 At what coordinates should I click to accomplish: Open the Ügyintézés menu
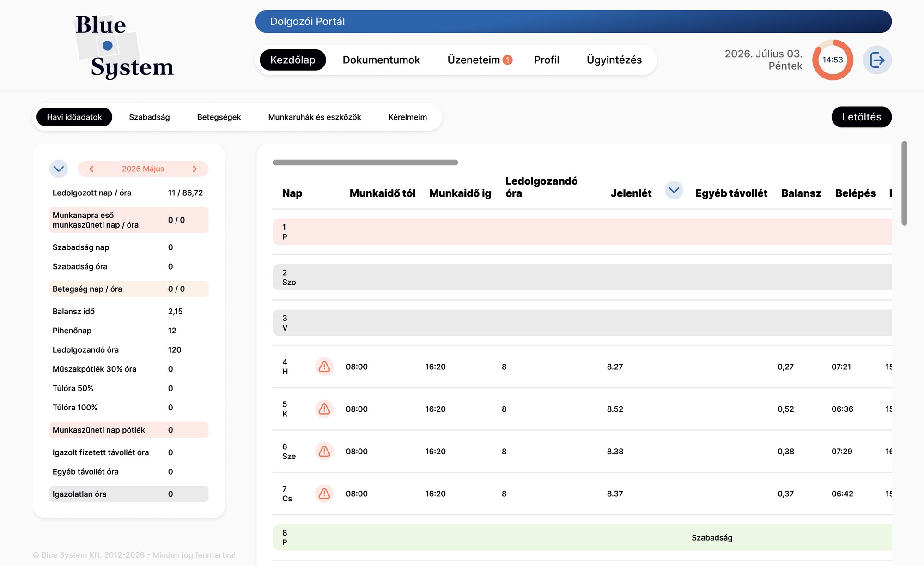tap(614, 60)
